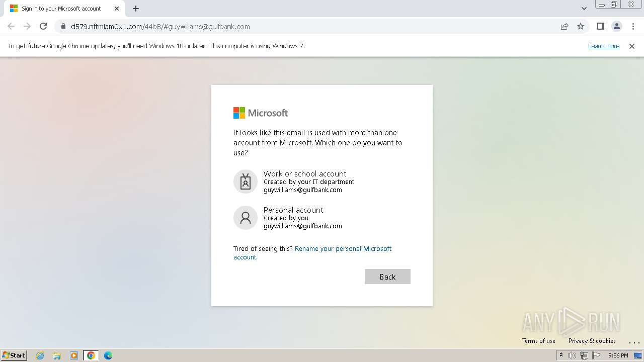The image size is (644, 362).
Task: Click the Back button
Action: pos(387,277)
